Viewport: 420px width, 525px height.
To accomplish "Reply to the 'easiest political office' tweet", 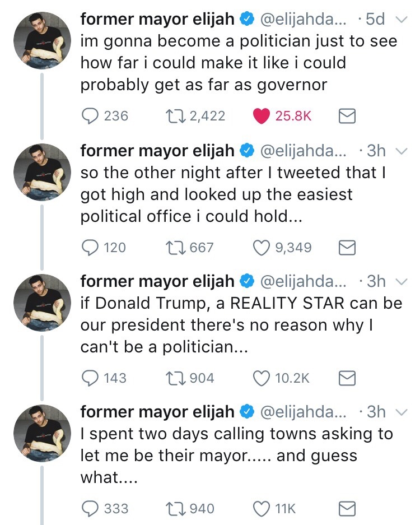I will 91,247.
